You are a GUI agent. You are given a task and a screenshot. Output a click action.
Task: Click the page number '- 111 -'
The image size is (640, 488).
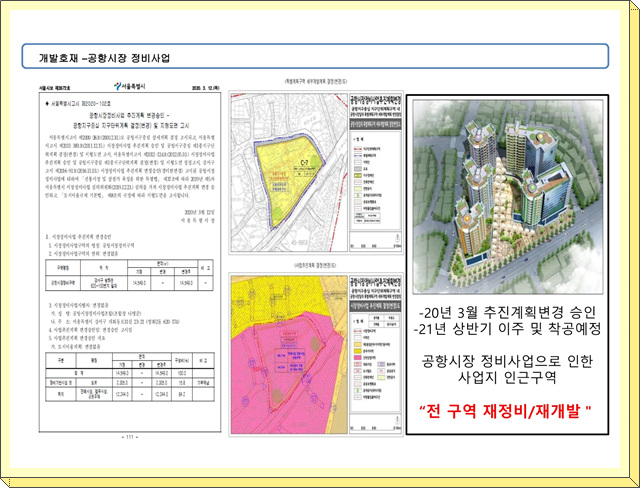click(x=130, y=437)
